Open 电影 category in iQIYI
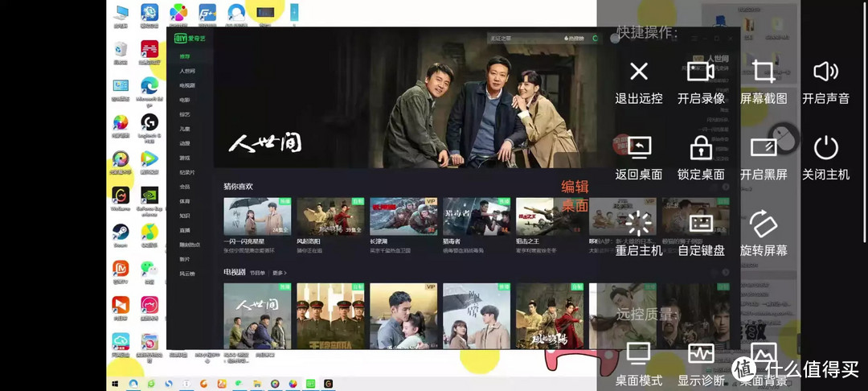This screenshot has height=391, width=868. [184, 100]
